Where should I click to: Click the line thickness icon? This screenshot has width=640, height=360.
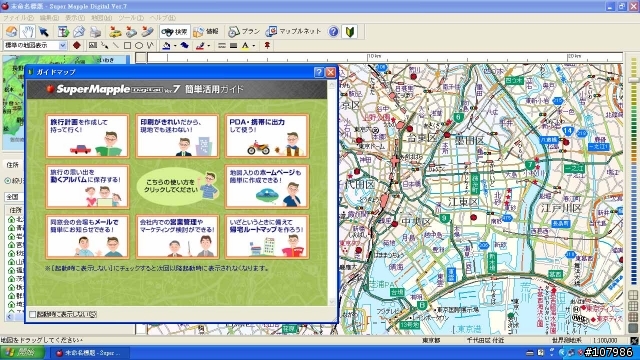tap(233, 45)
